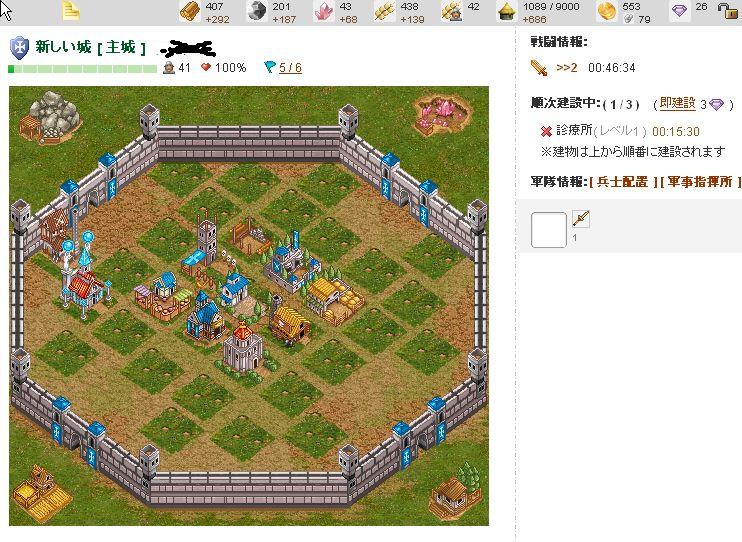Open the purple gem currency icon
Screen dimensions: 742x542
pyautogui.click(x=680, y=10)
